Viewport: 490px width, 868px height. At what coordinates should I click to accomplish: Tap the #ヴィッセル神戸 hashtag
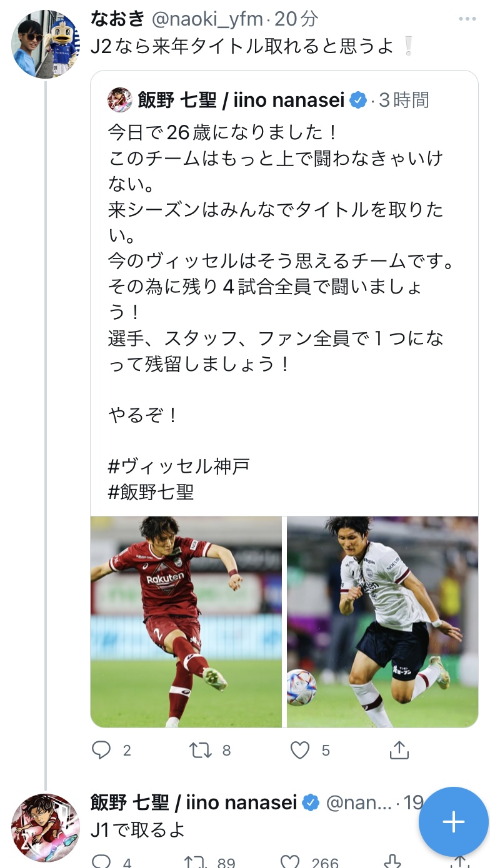point(179,466)
